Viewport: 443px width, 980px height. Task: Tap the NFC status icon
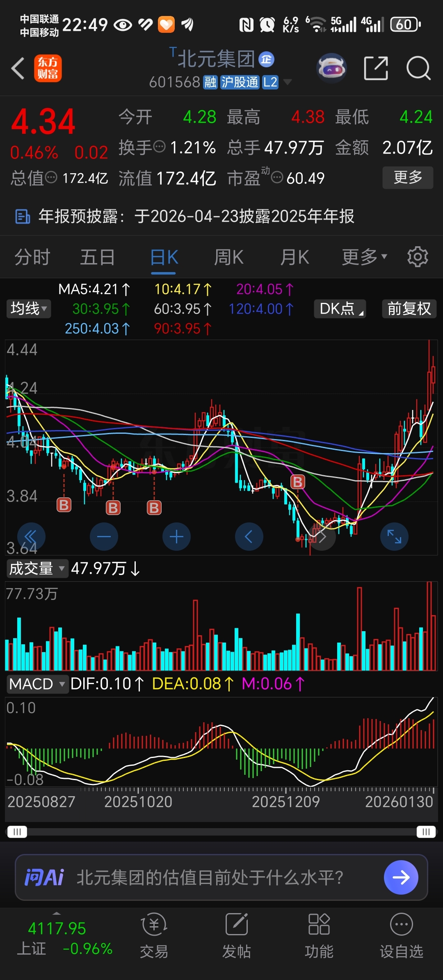[x=247, y=25]
